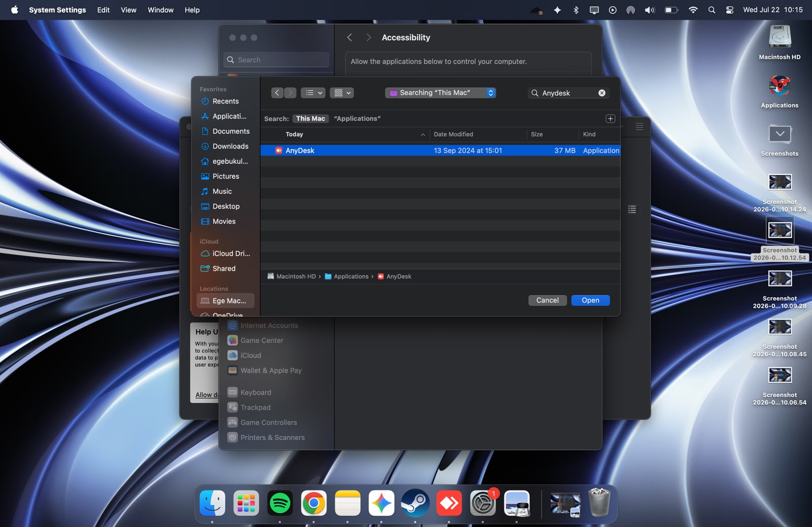
Task: Open Applications in the dialog sidebar
Action: 225,116
